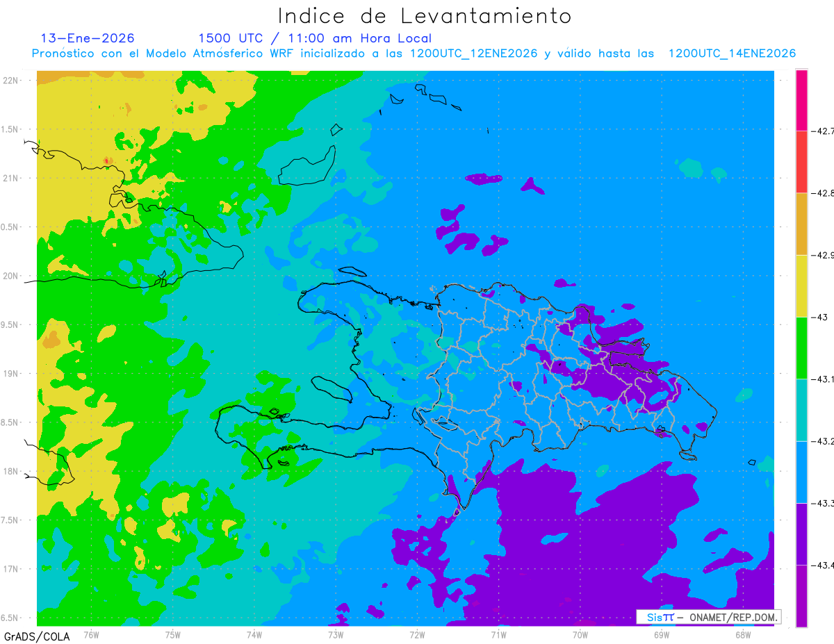Click the "7.5N" latitude label
This screenshot has height=644, width=834.
pyautogui.click(x=10, y=520)
